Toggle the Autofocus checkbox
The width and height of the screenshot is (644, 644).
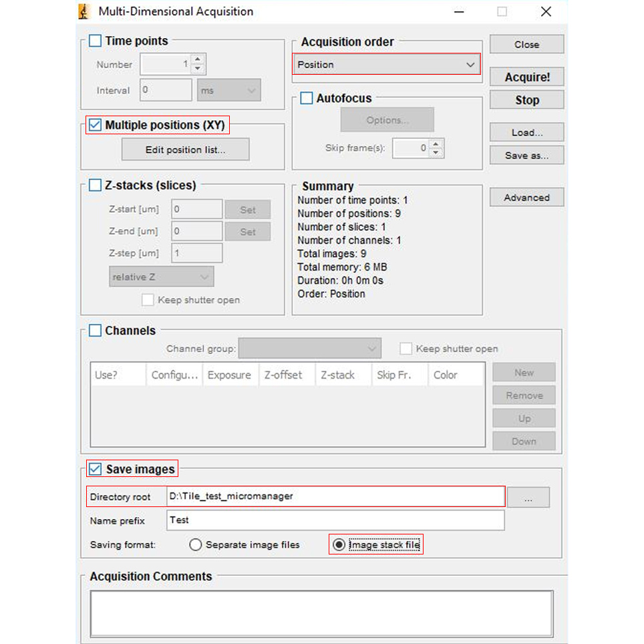click(x=307, y=98)
